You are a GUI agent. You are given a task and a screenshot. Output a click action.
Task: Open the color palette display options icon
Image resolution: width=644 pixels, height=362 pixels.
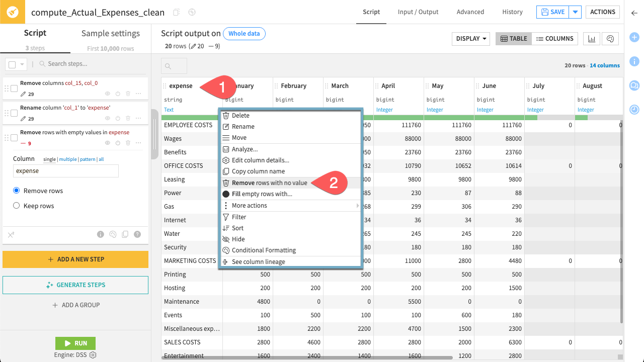[x=610, y=39]
